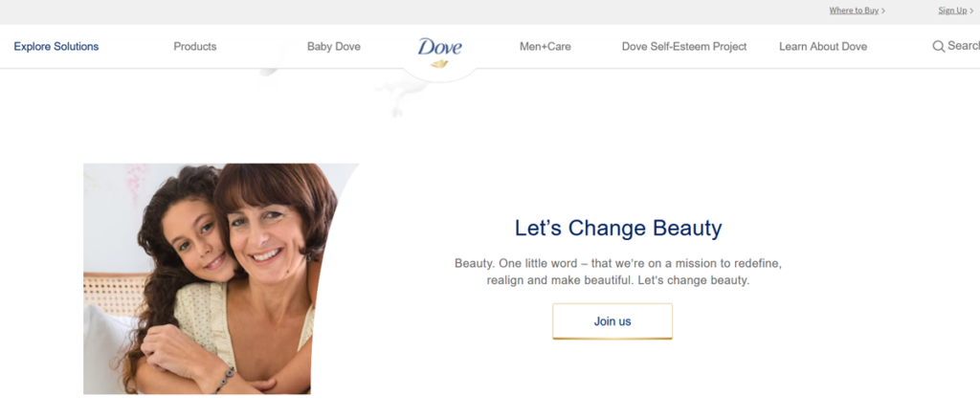Click the Let's Change Beauty heading
Screen dimensions: 980x418
pyautogui.click(x=618, y=228)
